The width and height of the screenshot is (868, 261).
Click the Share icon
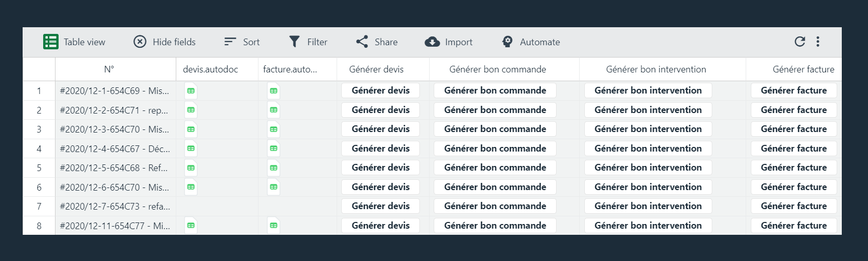[x=362, y=42]
